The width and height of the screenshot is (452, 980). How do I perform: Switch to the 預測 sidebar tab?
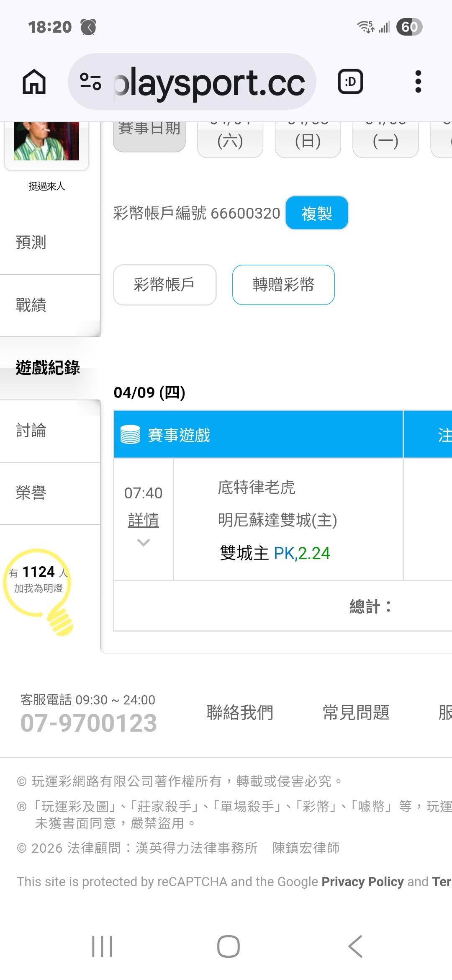coord(31,242)
